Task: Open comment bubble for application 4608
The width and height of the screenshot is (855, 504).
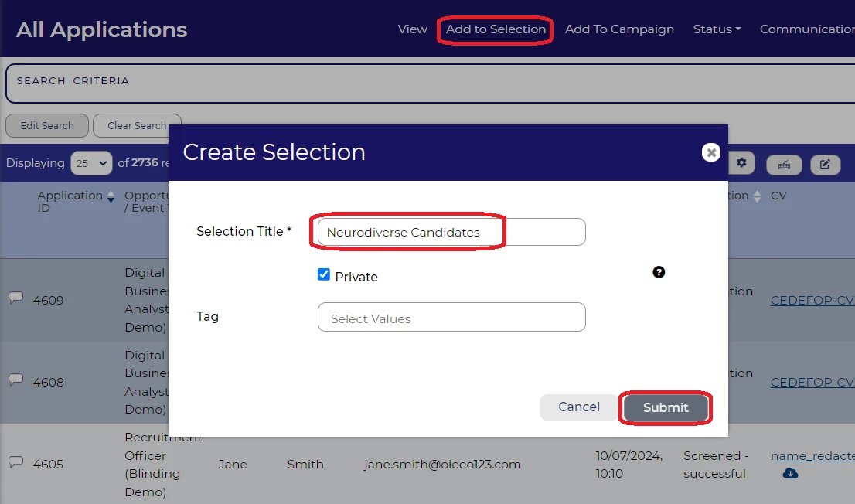Action: click(x=15, y=381)
